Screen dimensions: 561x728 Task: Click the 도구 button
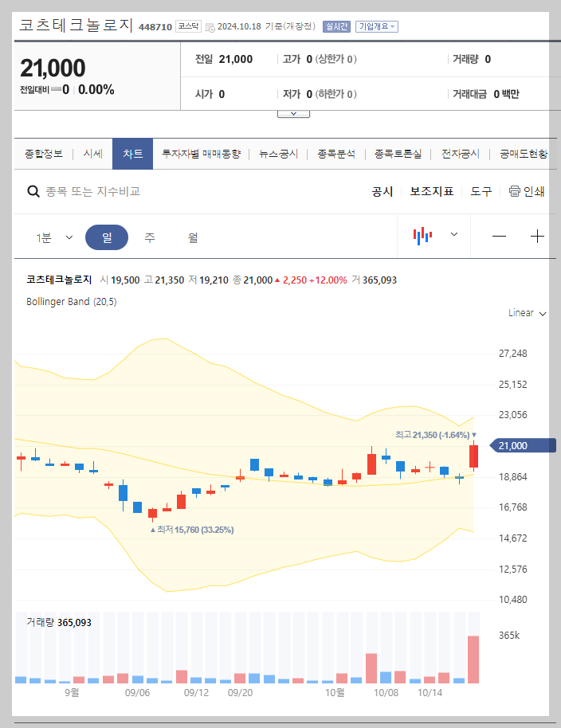coord(481,191)
